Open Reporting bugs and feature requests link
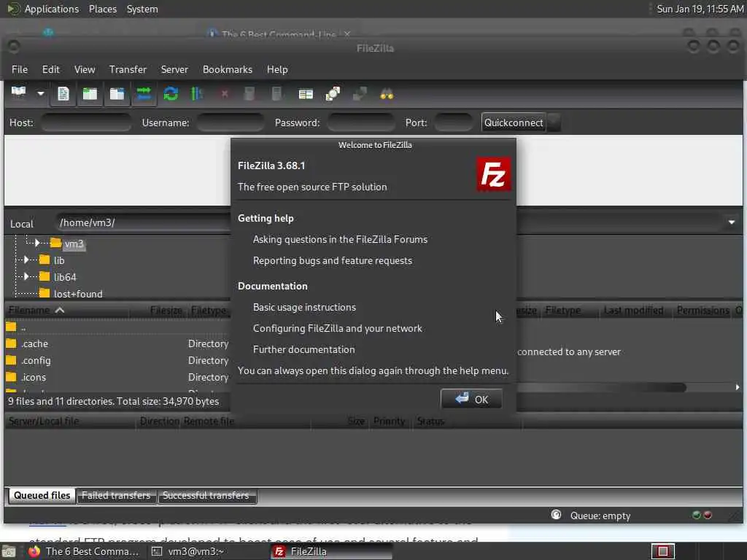The image size is (747, 560). point(333,260)
